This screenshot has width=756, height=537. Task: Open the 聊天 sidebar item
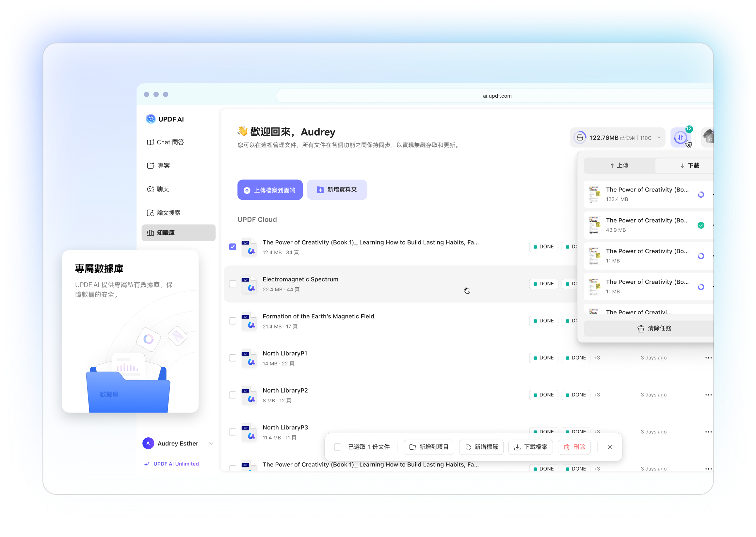158,189
